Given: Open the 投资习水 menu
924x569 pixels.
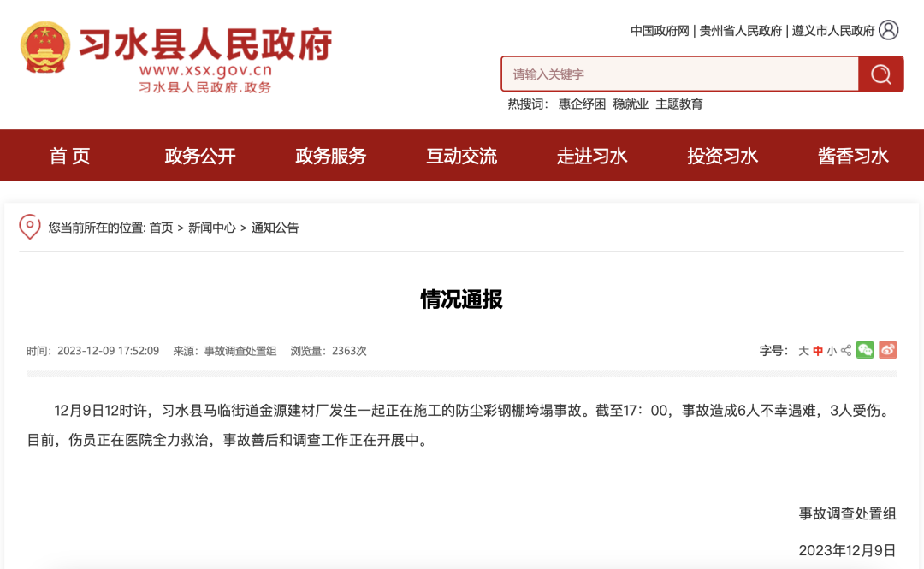Looking at the screenshot, I should tap(721, 156).
